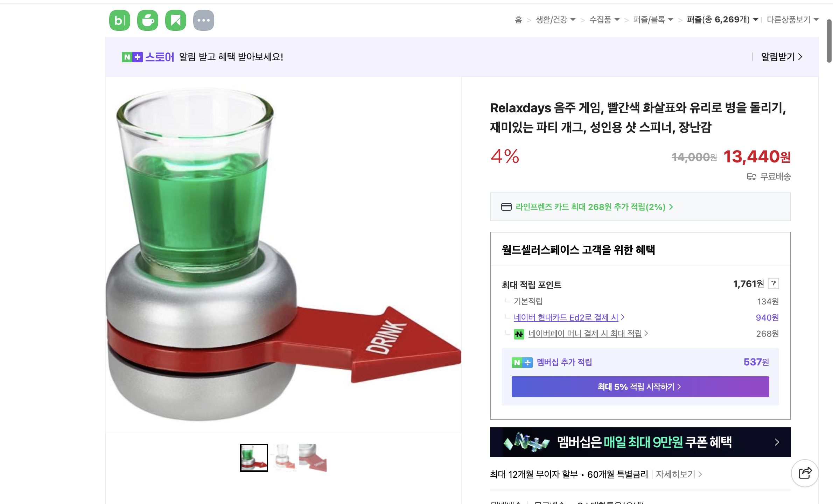This screenshot has height=504, width=833.
Task: Share the product to Naver Cafe
Action: pyautogui.click(x=148, y=20)
